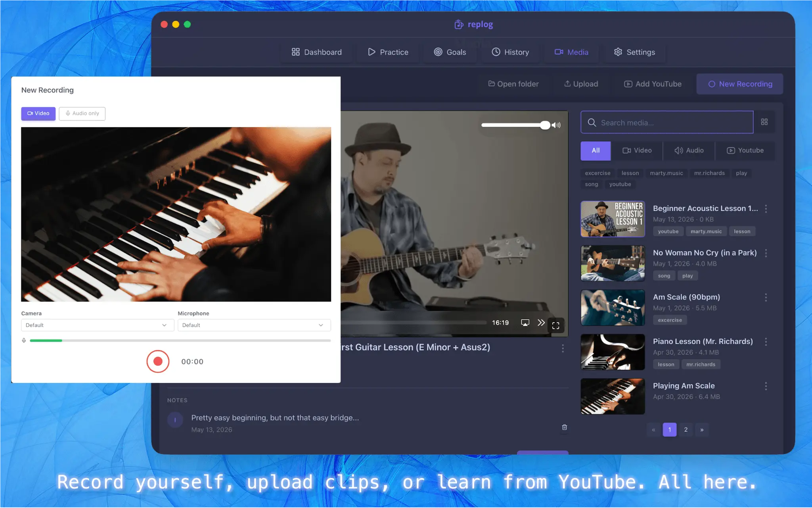This screenshot has height=508, width=812.
Task: Open the Settings tab
Action: point(634,52)
